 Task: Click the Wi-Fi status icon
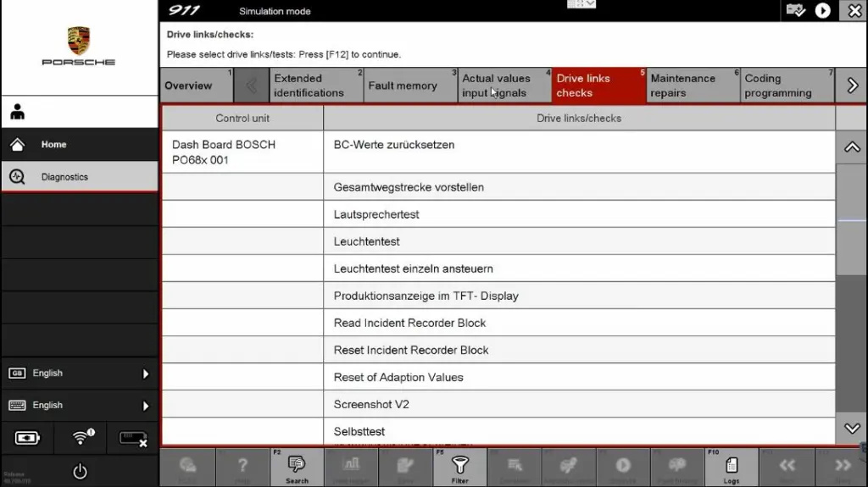point(81,438)
